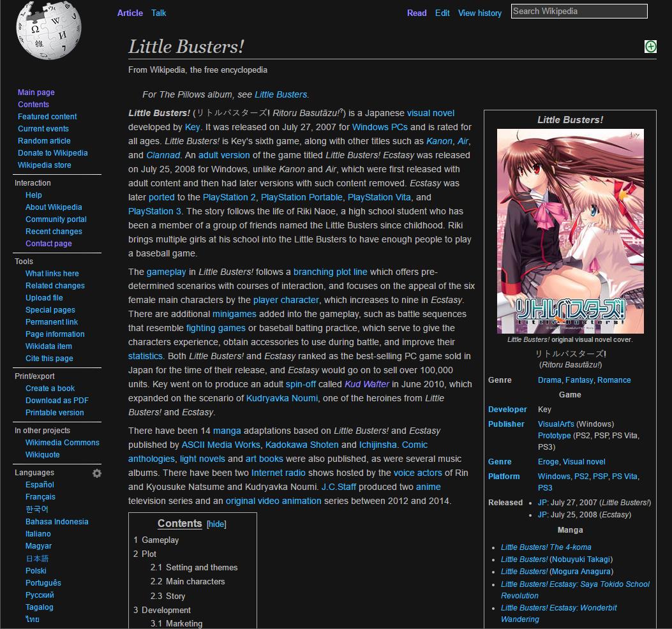
Task: Switch to the Talk tab
Action: [158, 13]
